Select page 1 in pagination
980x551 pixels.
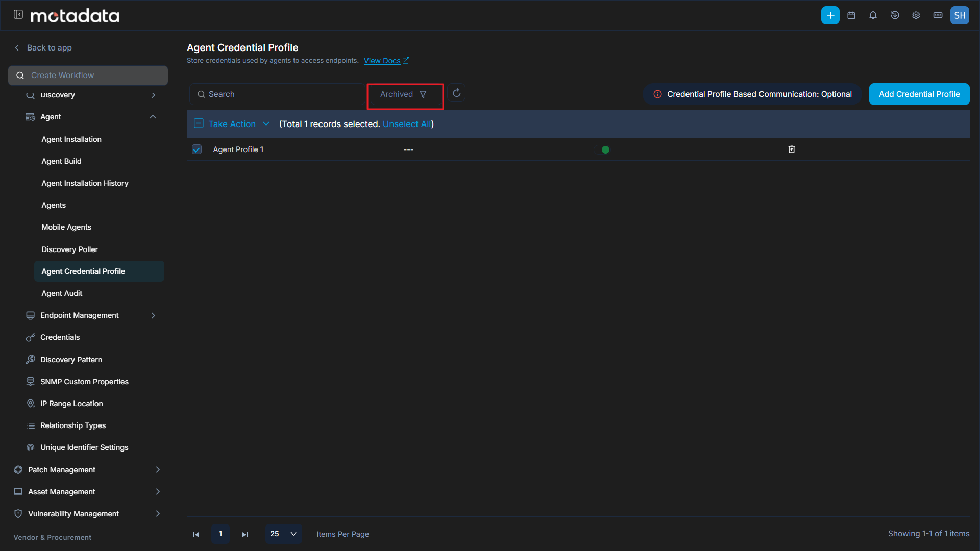point(220,534)
